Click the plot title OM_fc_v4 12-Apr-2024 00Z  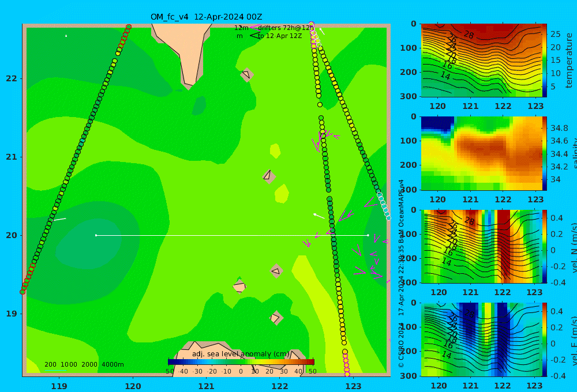click(x=206, y=17)
